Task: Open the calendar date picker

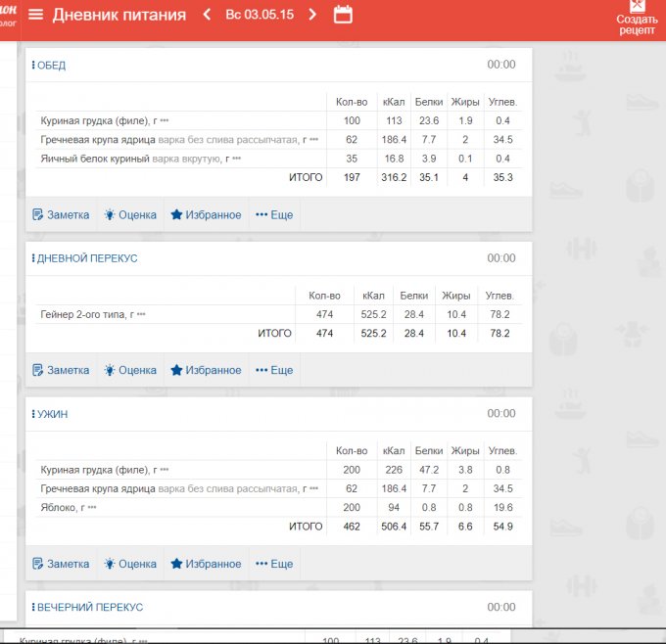Action: click(x=343, y=15)
